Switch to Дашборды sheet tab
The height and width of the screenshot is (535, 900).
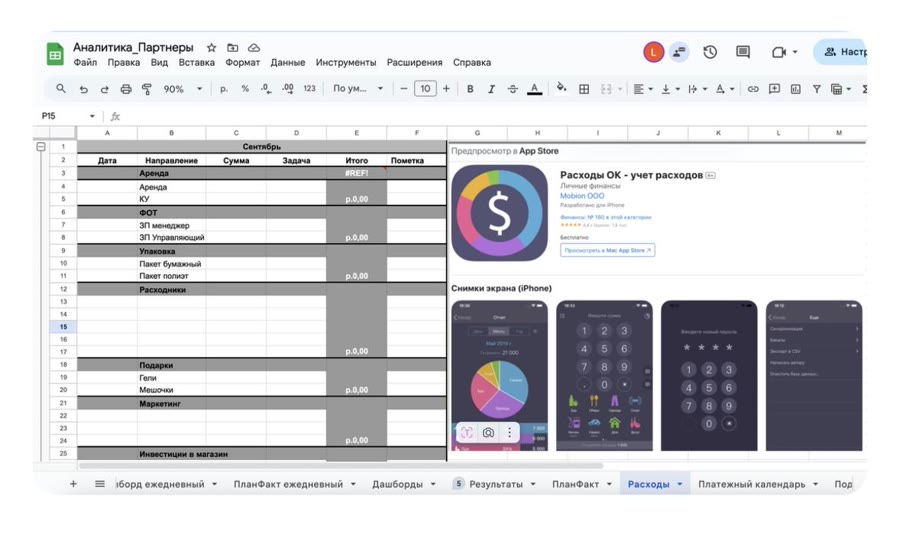pos(397,484)
